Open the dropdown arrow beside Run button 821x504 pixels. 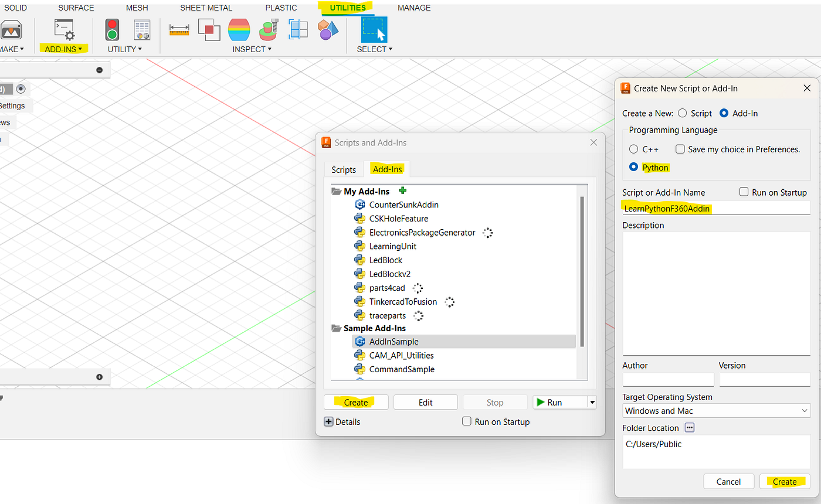click(x=592, y=402)
